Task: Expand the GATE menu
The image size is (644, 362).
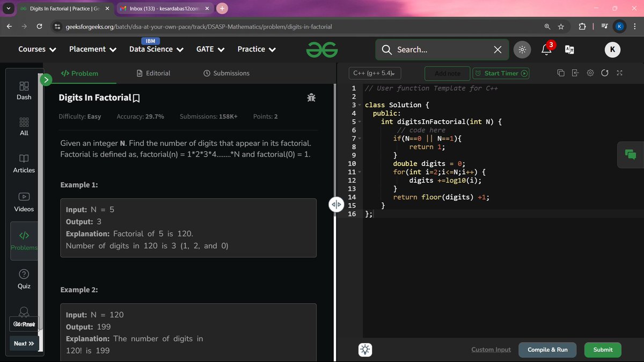Action: coord(210,49)
